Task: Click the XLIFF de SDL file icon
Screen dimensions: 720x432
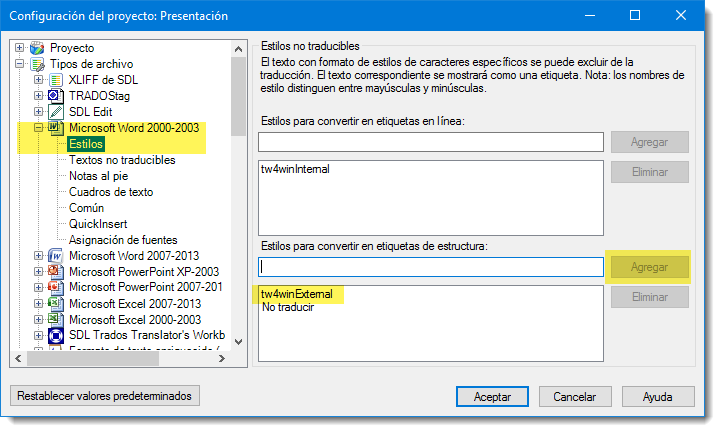Action: pos(56,80)
